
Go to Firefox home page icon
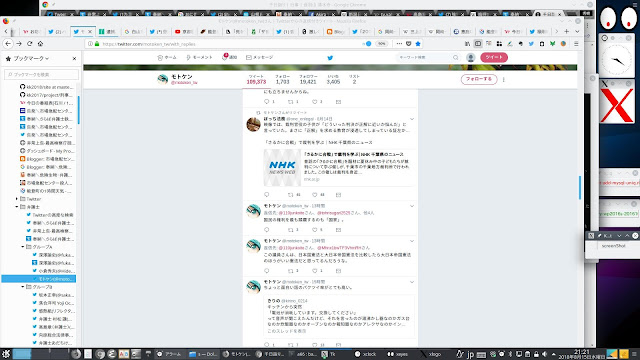[40, 44]
